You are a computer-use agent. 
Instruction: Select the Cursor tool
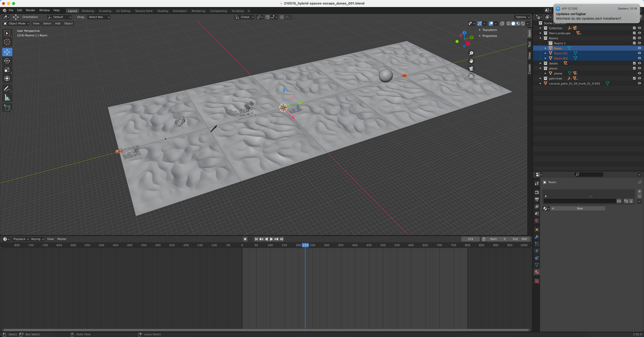7,42
